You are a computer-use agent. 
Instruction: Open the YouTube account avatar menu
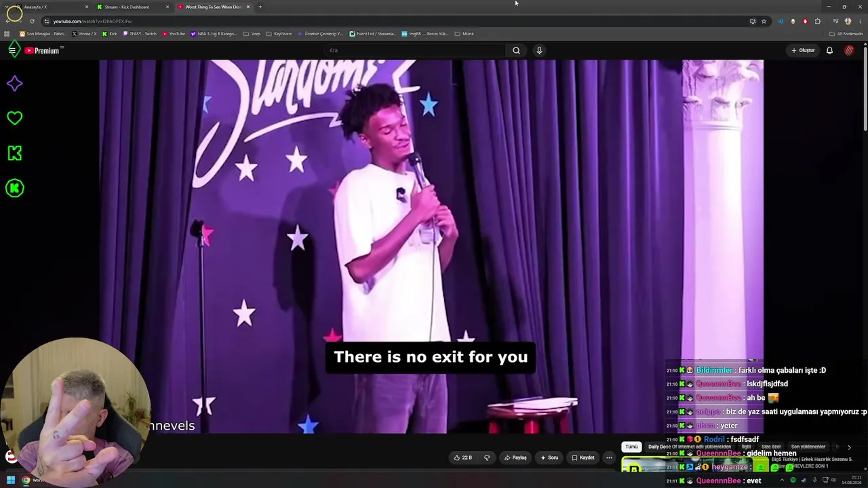(x=849, y=50)
